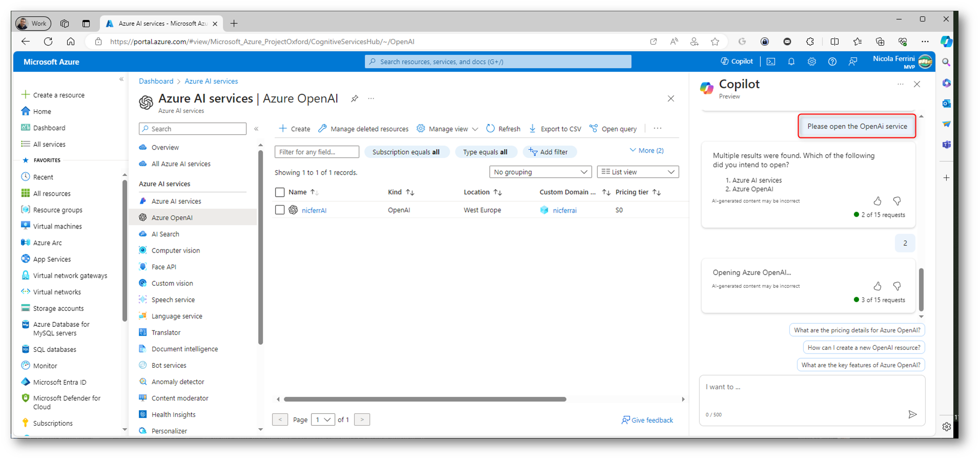Dislike the Multiple results were found reply

[897, 201]
